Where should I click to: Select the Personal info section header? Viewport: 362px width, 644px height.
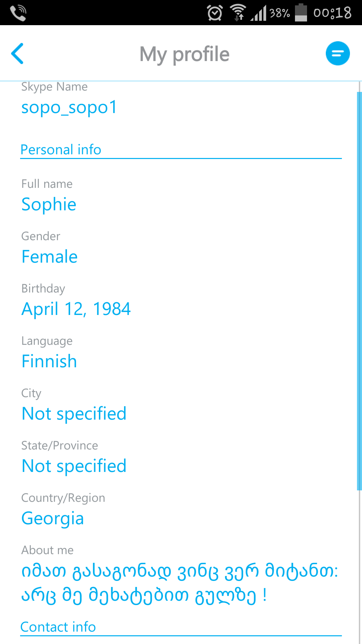coord(61,150)
